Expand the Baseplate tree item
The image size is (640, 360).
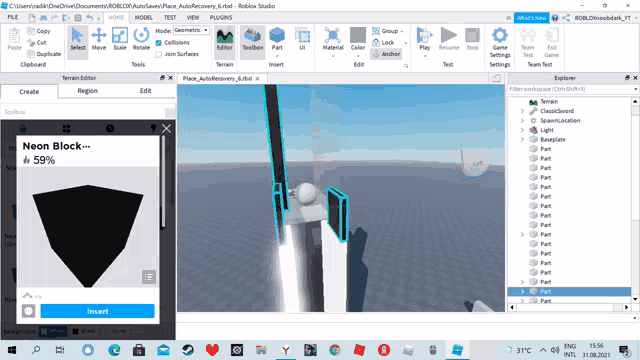tap(522, 140)
